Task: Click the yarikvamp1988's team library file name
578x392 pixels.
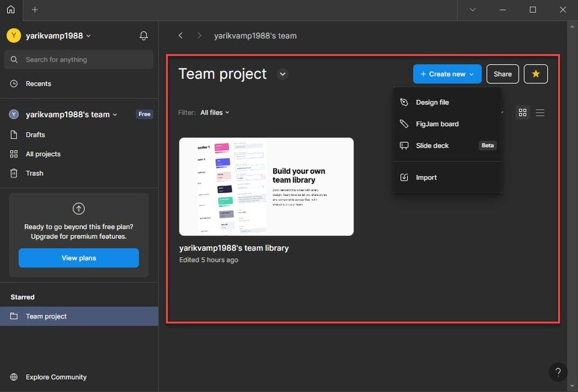Action: point(234,248)
